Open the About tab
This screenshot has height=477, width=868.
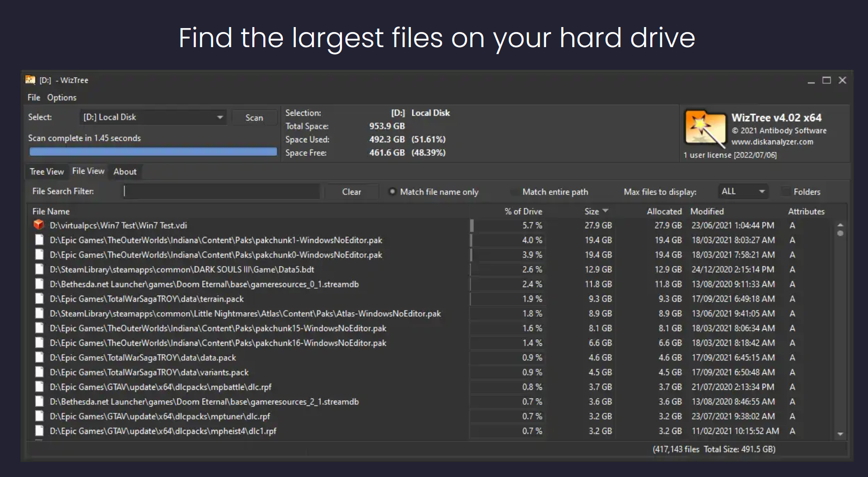[x=125, y=171]
